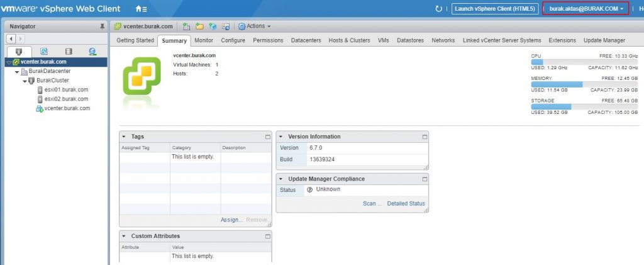Open the Update Manager tab
This screenshot has height=265, width=644.
604,40
